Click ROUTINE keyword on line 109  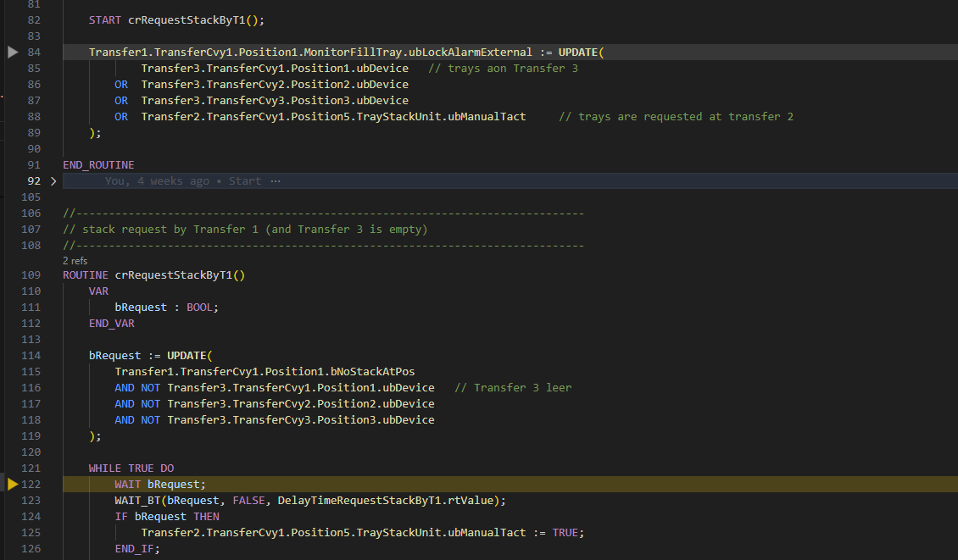tap(86, 275)
